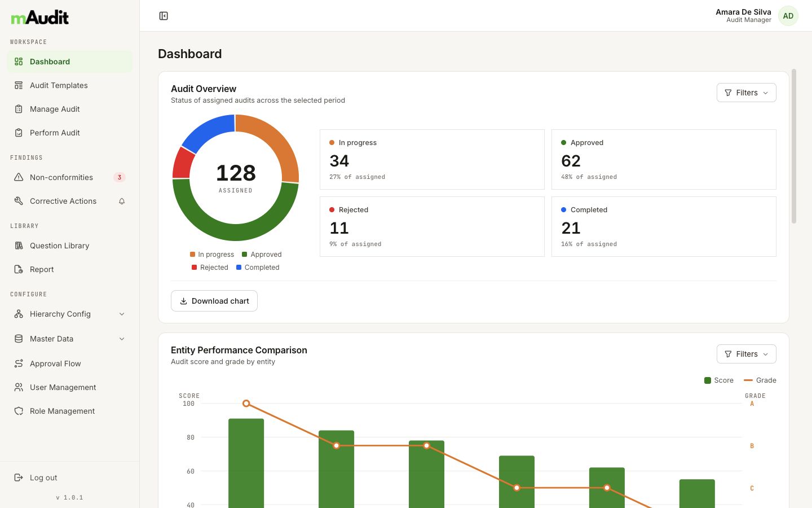Toggle Score series in bar chart legend

tap(719, 380)
